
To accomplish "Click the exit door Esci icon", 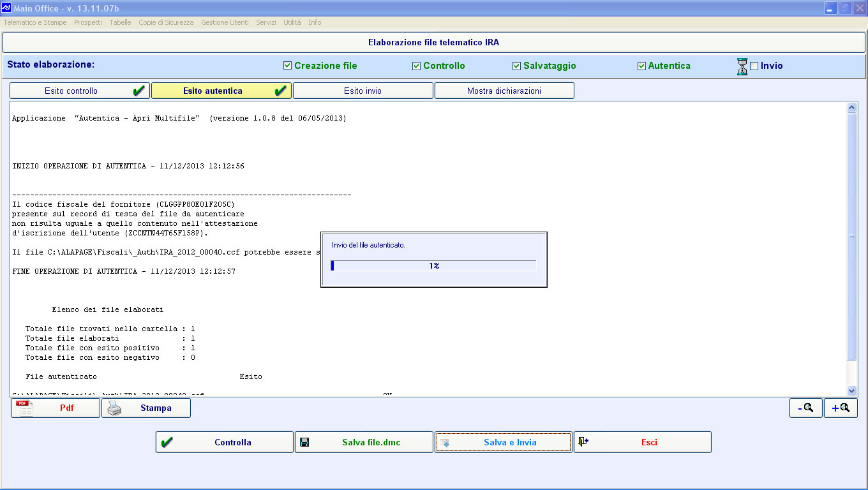I will (x=583, y=442).
